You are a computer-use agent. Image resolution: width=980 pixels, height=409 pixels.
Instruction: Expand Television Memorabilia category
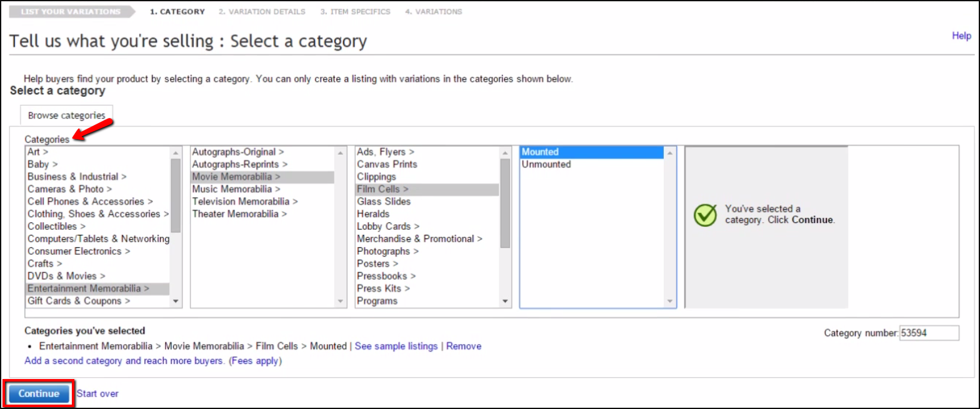click(x=244, y=201)
